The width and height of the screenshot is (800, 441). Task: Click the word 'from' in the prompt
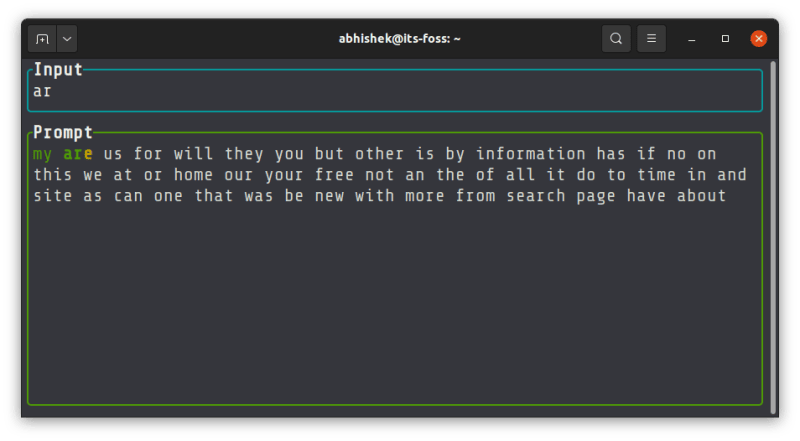475,195
